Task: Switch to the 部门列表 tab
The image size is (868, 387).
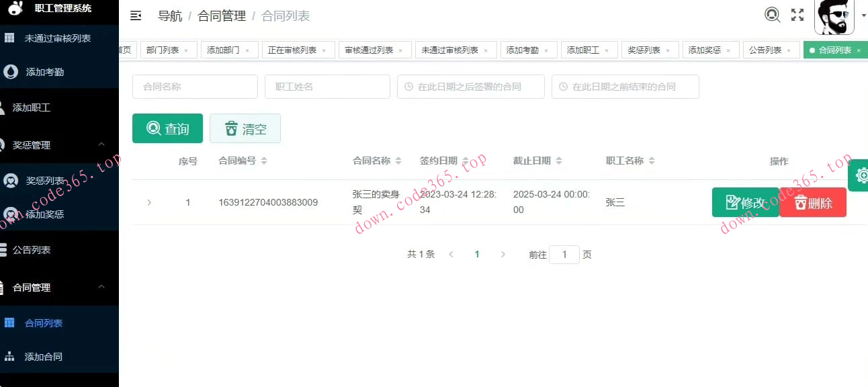Action: click(x=163, y=49)
